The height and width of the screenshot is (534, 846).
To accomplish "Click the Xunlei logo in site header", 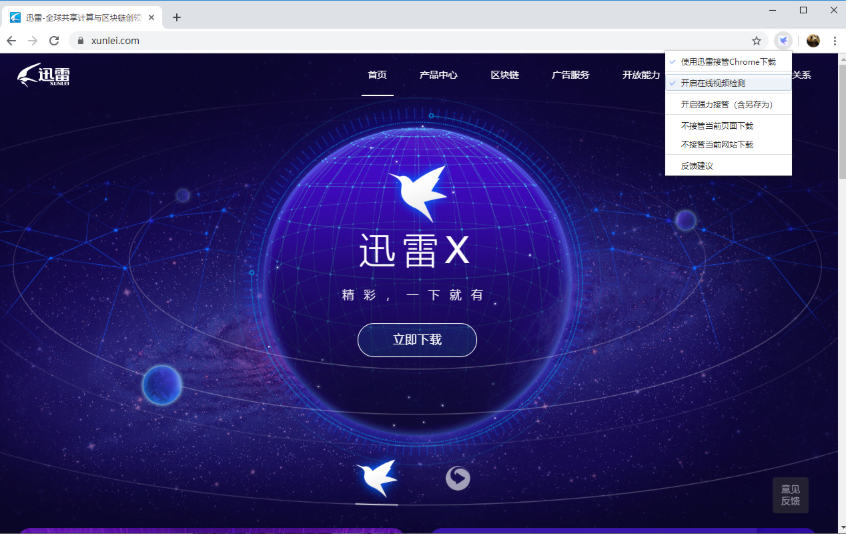I will (x=44, y=76).
